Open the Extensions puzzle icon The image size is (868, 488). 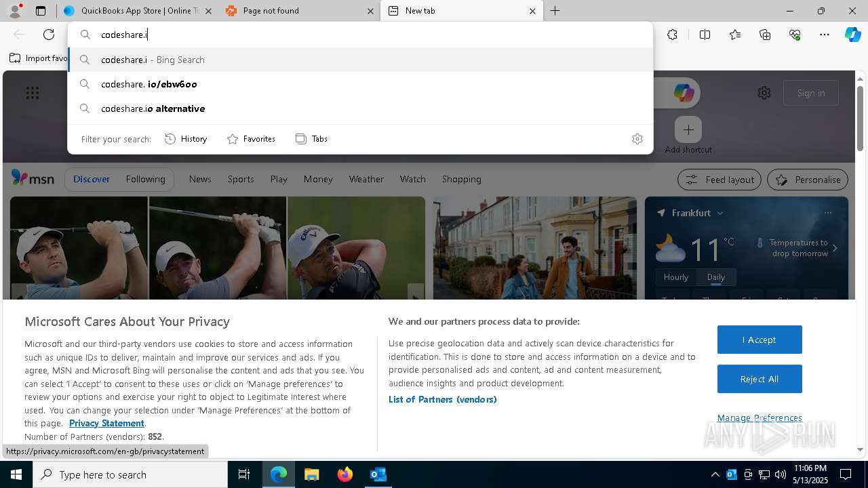pos(672,35)
